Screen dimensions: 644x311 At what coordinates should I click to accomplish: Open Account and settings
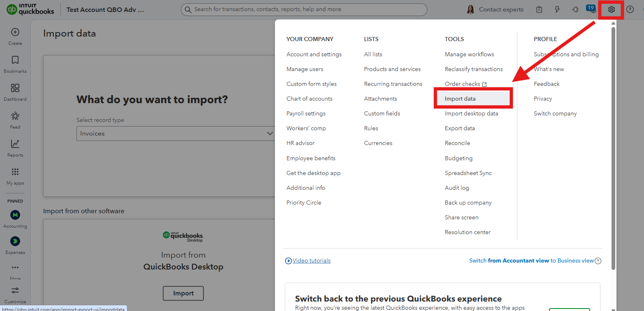(x=314, y=54)
